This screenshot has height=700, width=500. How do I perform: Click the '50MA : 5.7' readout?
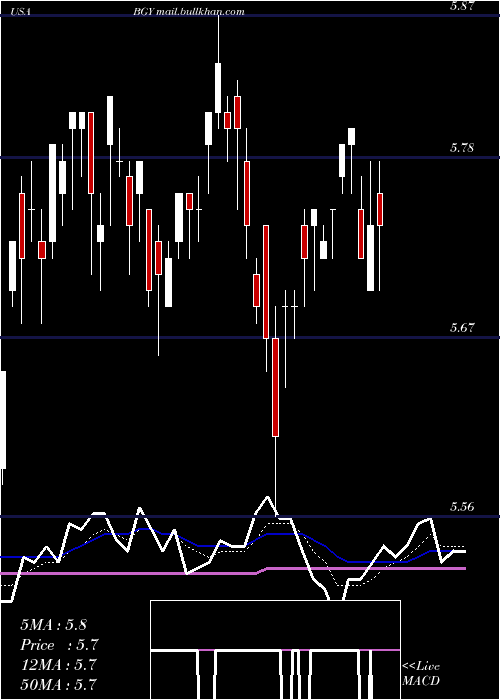[58, 684]
